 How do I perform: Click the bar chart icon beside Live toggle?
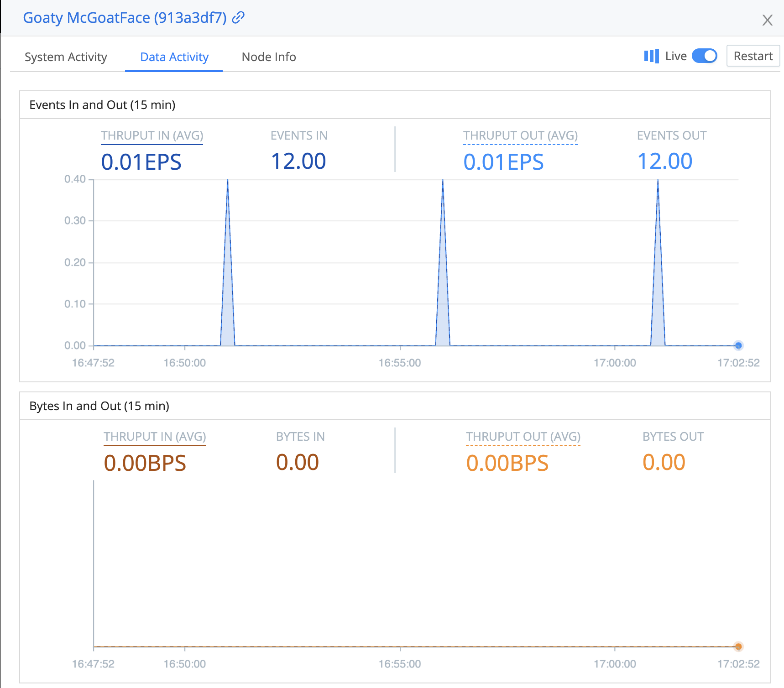click(x=651, y=56)
